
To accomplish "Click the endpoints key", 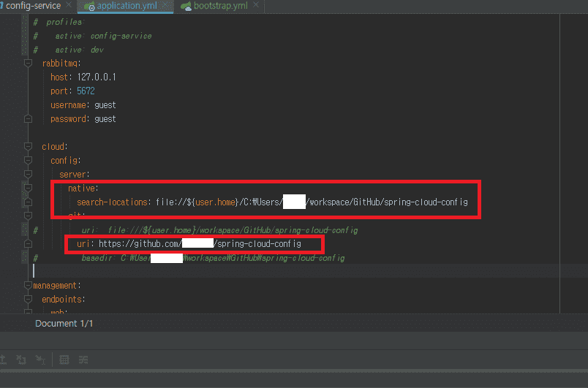I will [61, 300].
